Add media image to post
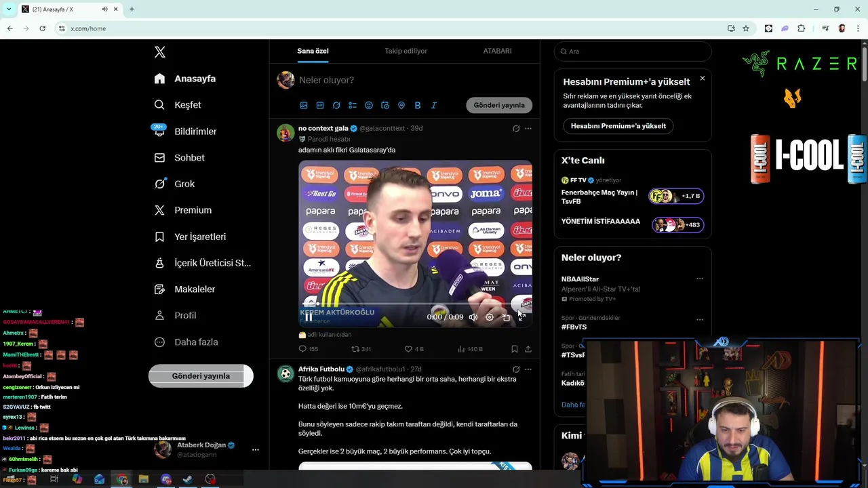This screenshot has width=868, height=488. click(x=304, y=105)
